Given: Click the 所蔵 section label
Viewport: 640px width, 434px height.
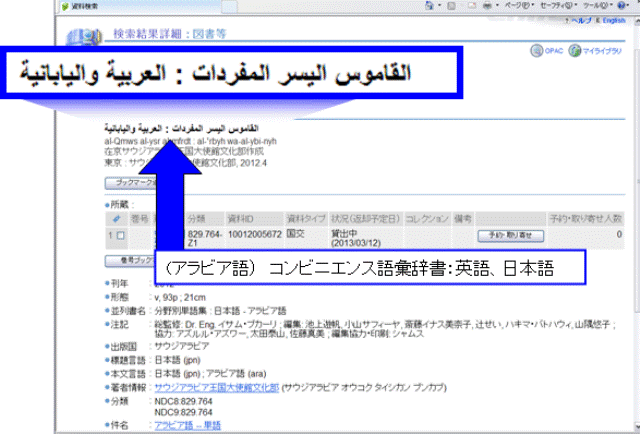Looking at the screenshot, I should click(x=119, y=204).
